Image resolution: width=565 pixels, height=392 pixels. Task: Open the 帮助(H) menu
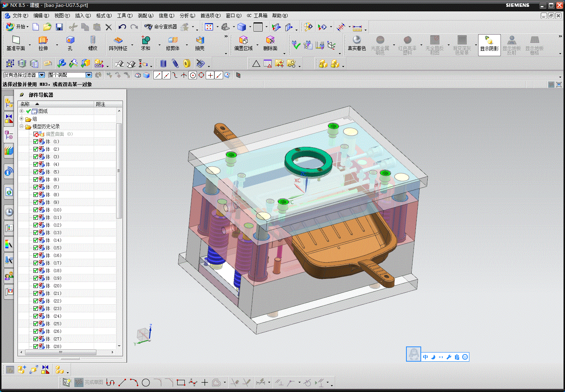pyautogui.click(x=280, y=16)
